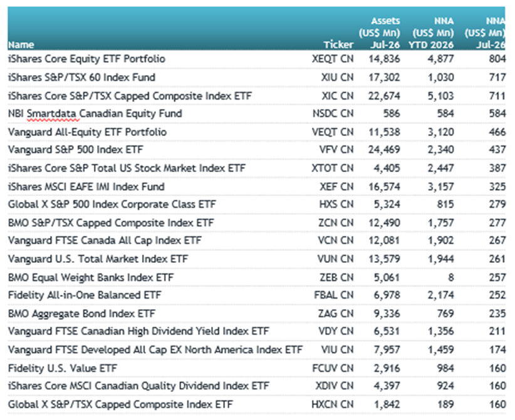Click the assets value '13,579'

[x=384, y=259]
